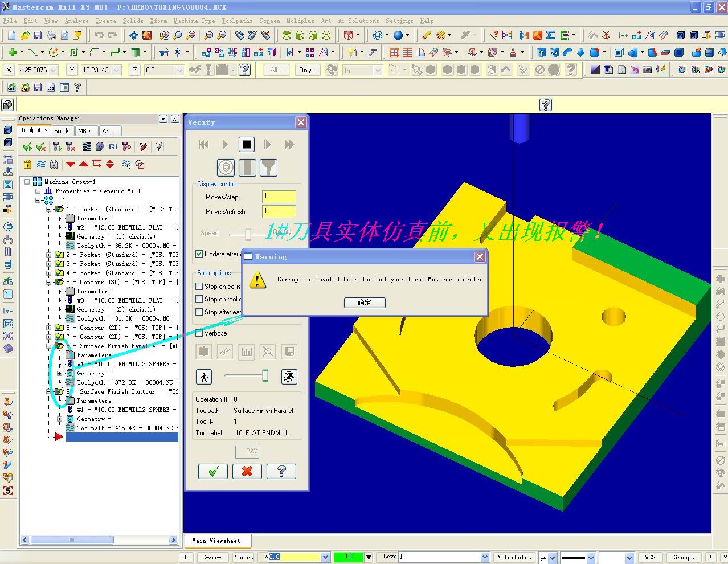Image resolution: width=728 pixels, height=564 pixels.
Task: Click the Moves/step input field
Action: 279,197
